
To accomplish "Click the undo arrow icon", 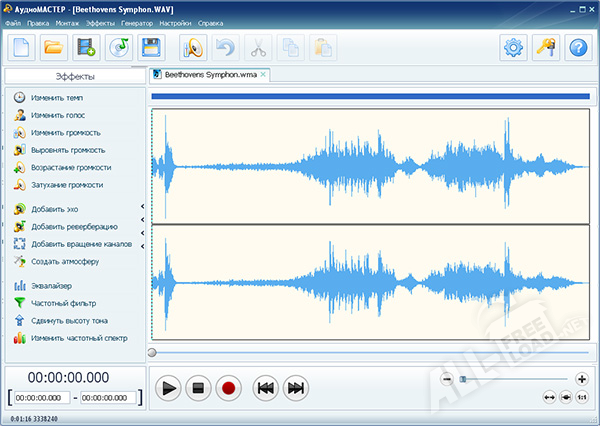I will pos(225,47).
